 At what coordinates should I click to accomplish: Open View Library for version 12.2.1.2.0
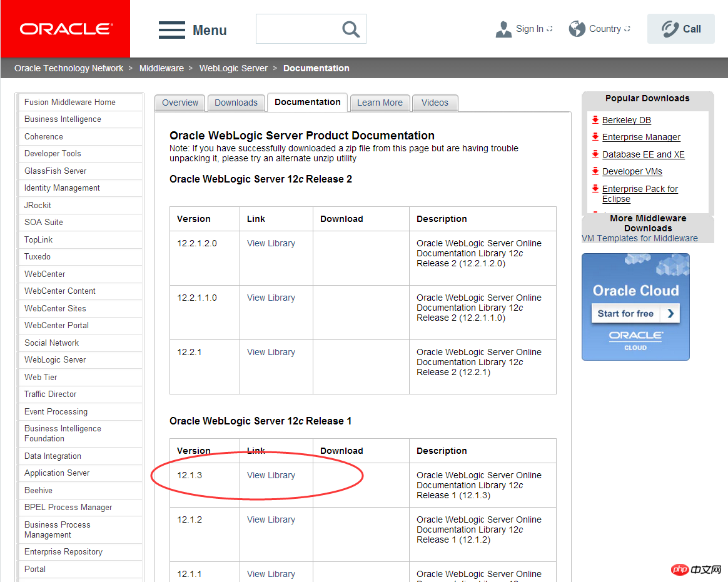(x=271, y=243)
